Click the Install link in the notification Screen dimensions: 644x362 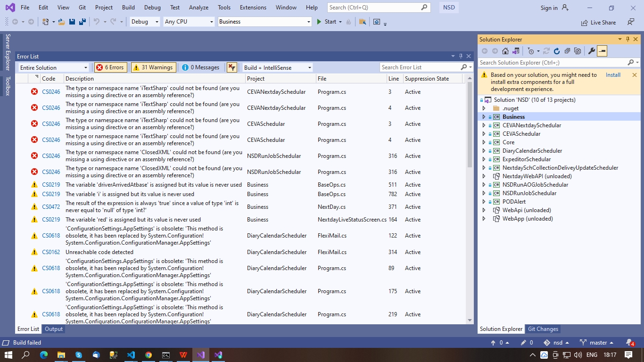pos(613,75)
